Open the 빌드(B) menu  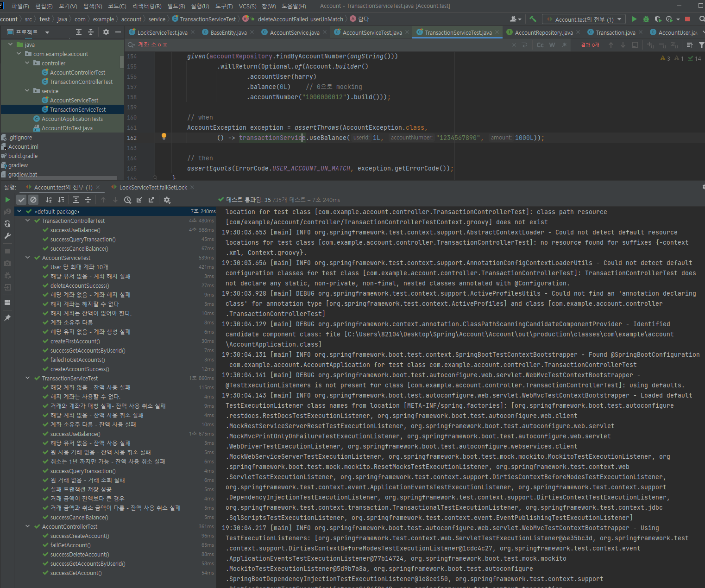click(x=176, y=6)
